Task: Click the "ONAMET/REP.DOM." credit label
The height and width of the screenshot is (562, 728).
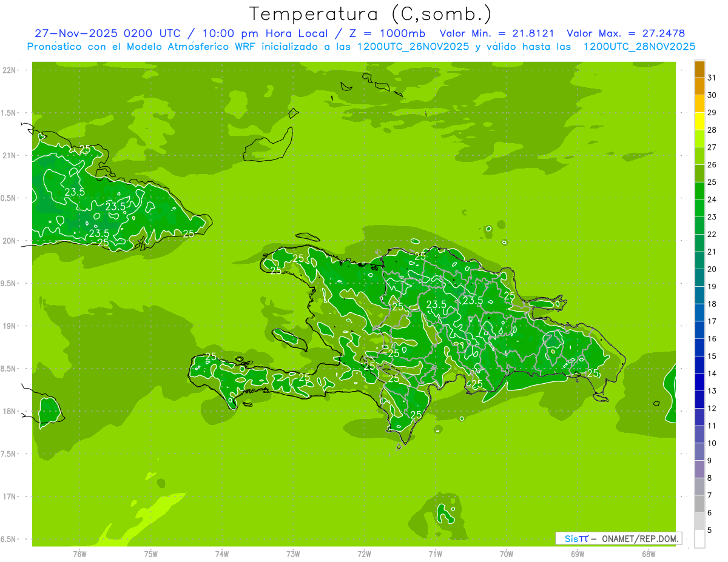Action: [x=639, y=538]
